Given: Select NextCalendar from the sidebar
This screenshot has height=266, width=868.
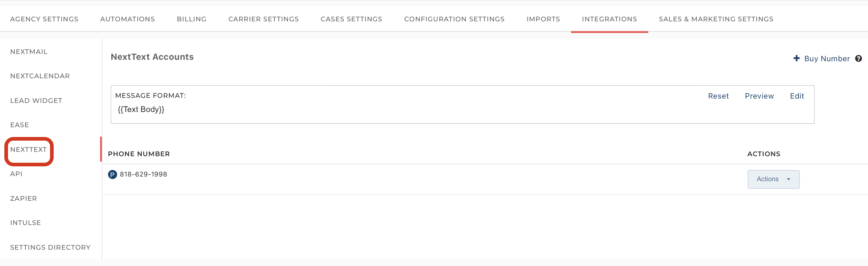Looking at the screenshot, I should (40, 76).
